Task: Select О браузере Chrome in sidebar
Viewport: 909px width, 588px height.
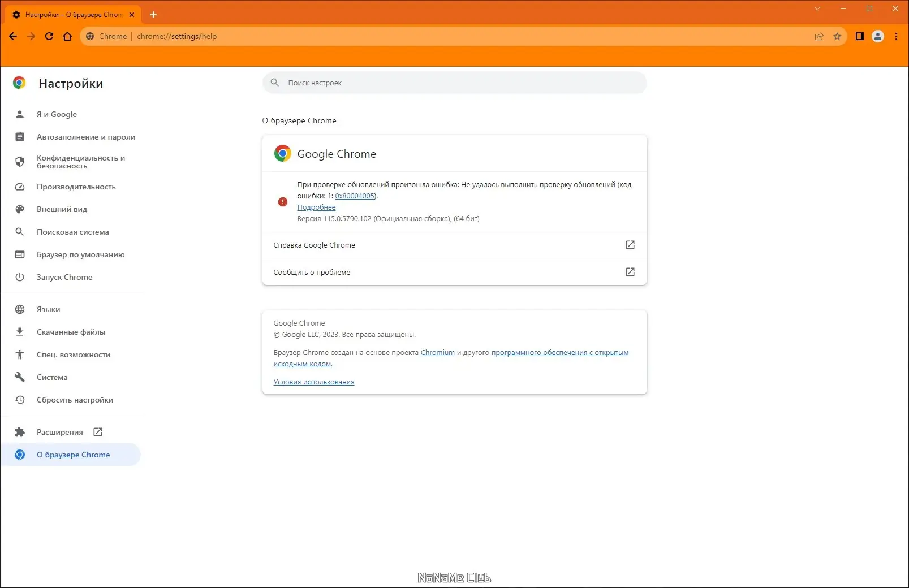Action: point(71,455)
